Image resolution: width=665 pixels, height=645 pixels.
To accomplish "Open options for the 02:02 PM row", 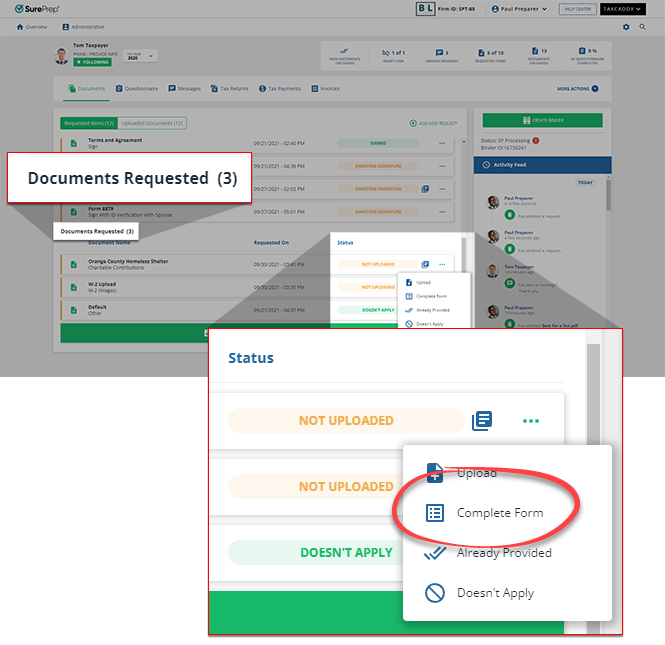I will point(442,189).
